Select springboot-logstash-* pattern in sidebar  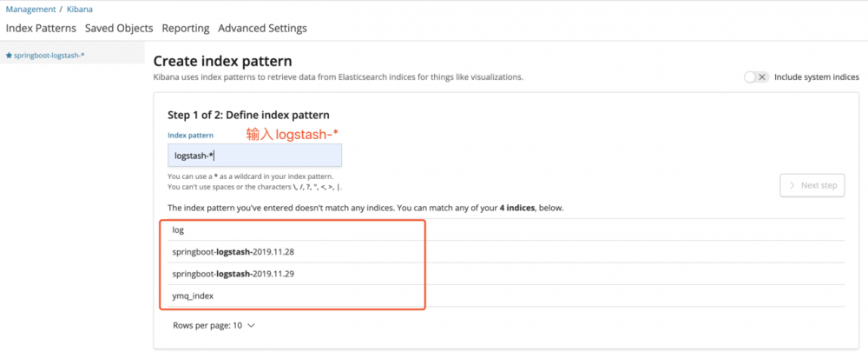coord(49,56)
